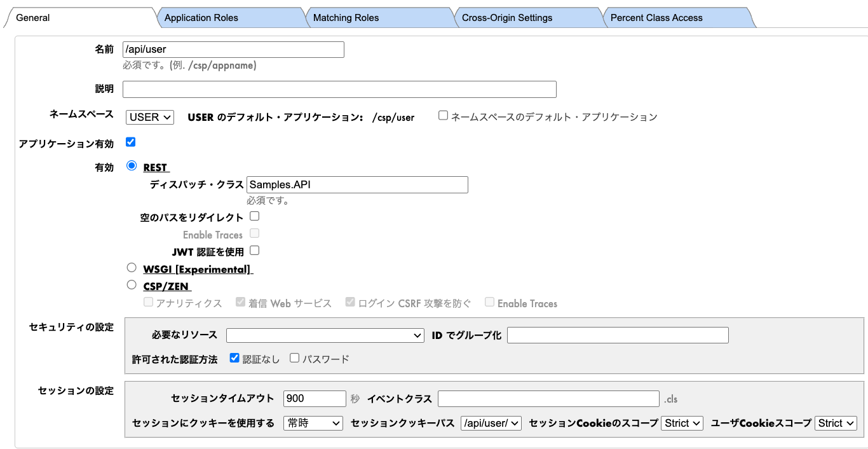The height and width of the screenshot is (449, 868).
Task: Open the セッションクッキーパス dropdown
Action: click(491, 423)
